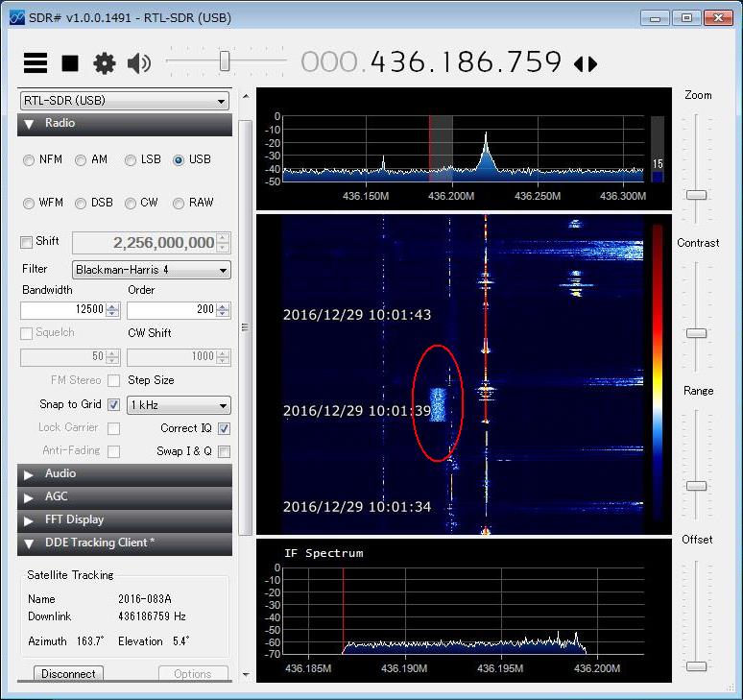Click the frequency tuning arrows icon

pos(586,64)
